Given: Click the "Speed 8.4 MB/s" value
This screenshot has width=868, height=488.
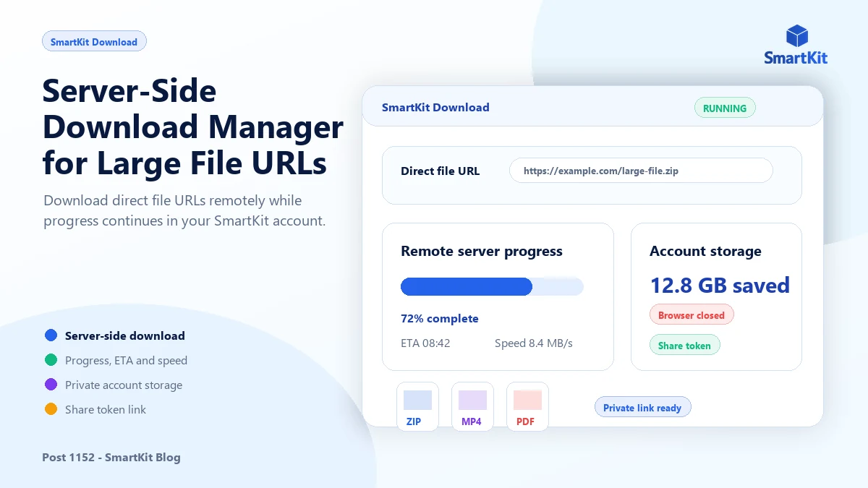Looking at the screenshot, I should (534, 343).
